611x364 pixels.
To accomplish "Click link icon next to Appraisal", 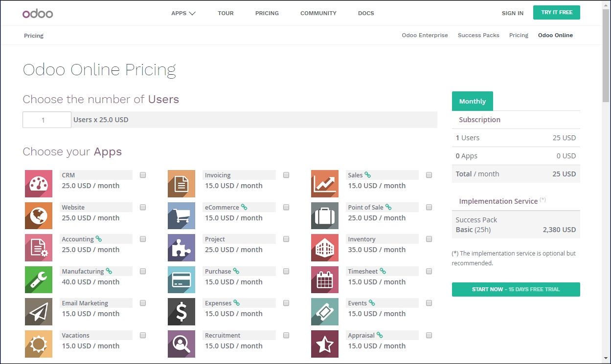I will (x=380, y=335).
